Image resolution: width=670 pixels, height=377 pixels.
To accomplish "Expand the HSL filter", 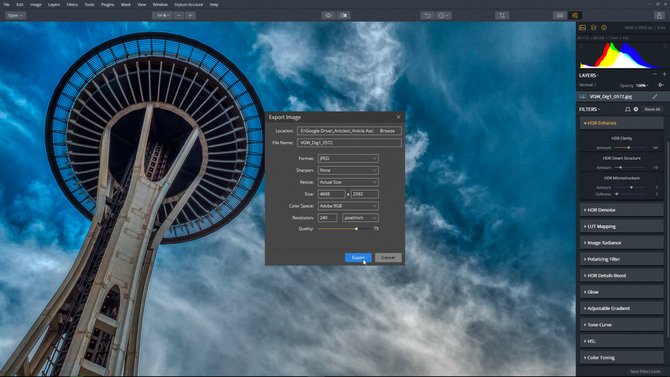I will click(621, 341).
